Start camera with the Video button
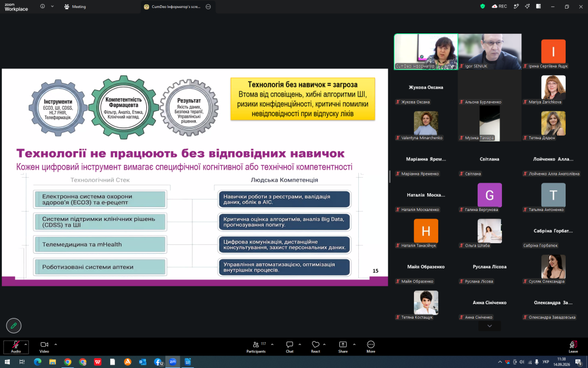 [x=44, y=347]
